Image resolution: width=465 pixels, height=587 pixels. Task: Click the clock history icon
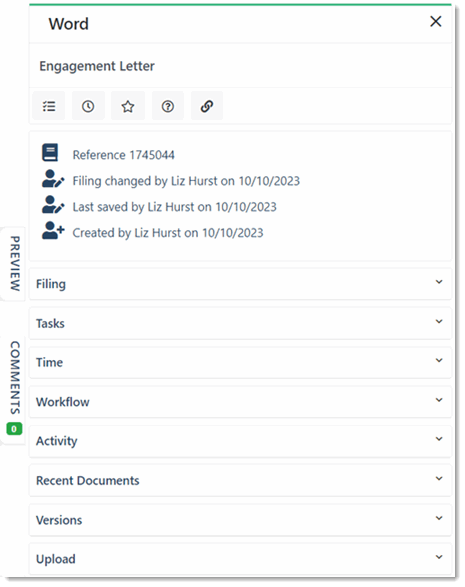[88, 106]
